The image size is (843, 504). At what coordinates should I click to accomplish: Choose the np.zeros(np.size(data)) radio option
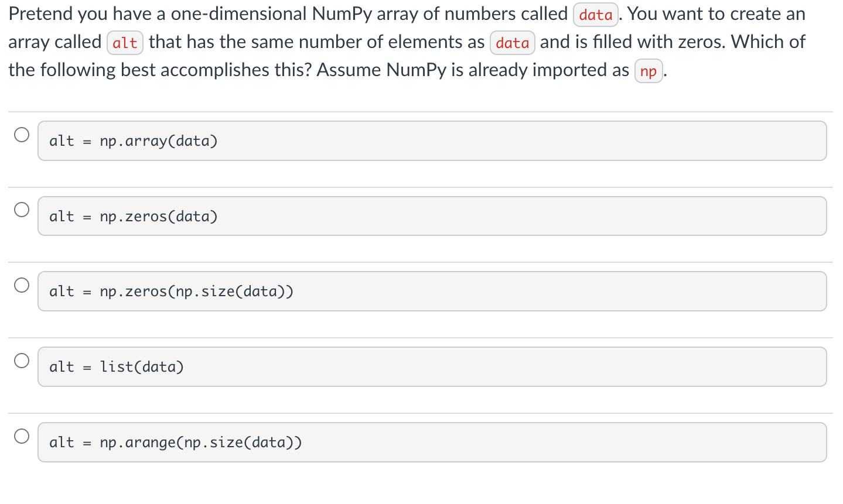pyautogui.click(x=22, y=285)
